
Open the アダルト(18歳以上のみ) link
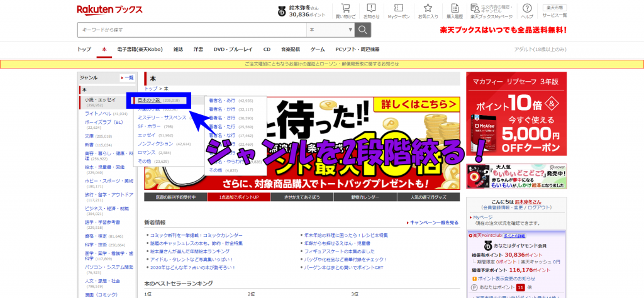[540, 49]
